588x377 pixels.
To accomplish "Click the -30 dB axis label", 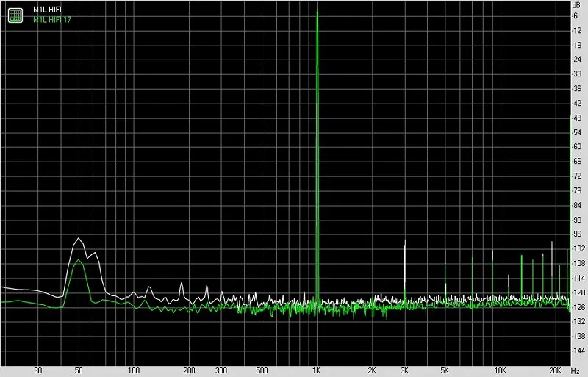I will click(576, 74).
